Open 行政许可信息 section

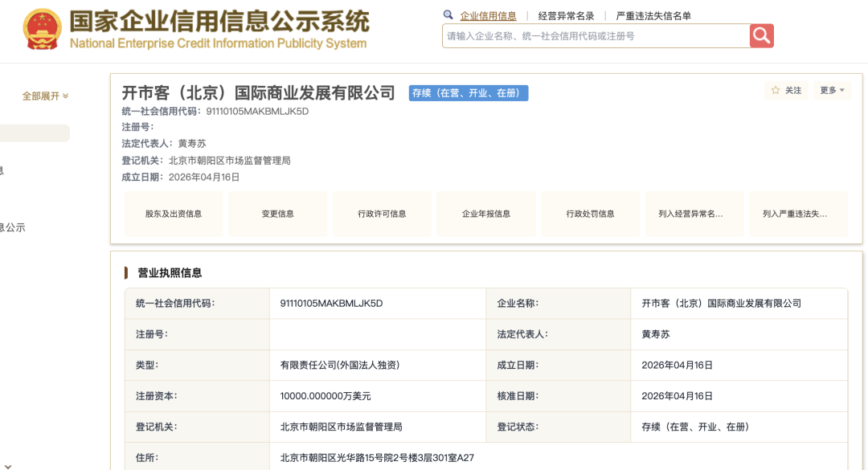pos(382,214)
